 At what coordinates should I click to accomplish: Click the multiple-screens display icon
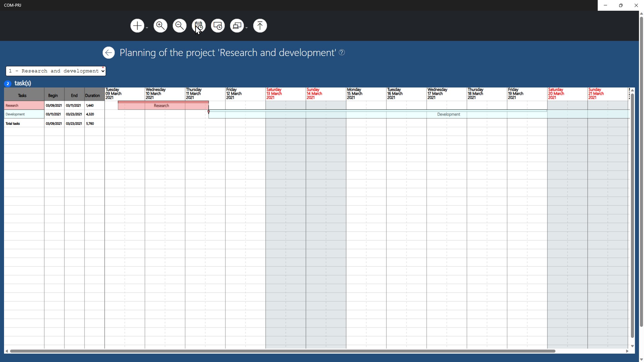[x=237, y=26]
